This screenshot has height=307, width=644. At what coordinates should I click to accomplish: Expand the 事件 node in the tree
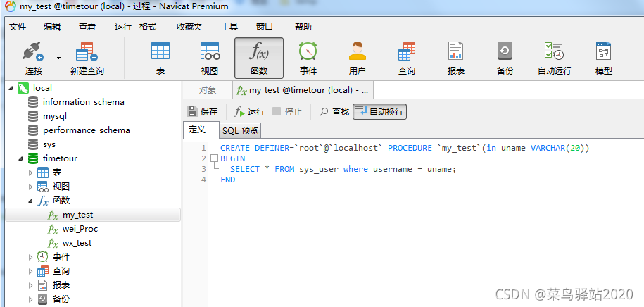click(30, 257)
